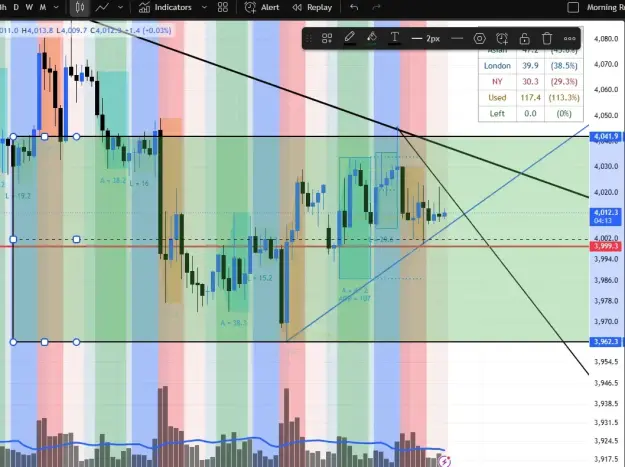Image resolution: width=625 pixels, height=467 pixels.
Task: Open drawing settings hexagon icon
Action: 480,39
